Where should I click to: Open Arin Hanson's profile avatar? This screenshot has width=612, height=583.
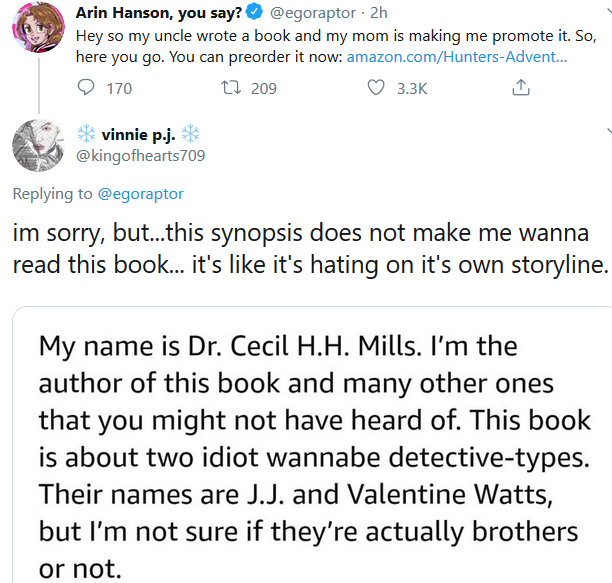pyautogui.click(x=38, y=27)
